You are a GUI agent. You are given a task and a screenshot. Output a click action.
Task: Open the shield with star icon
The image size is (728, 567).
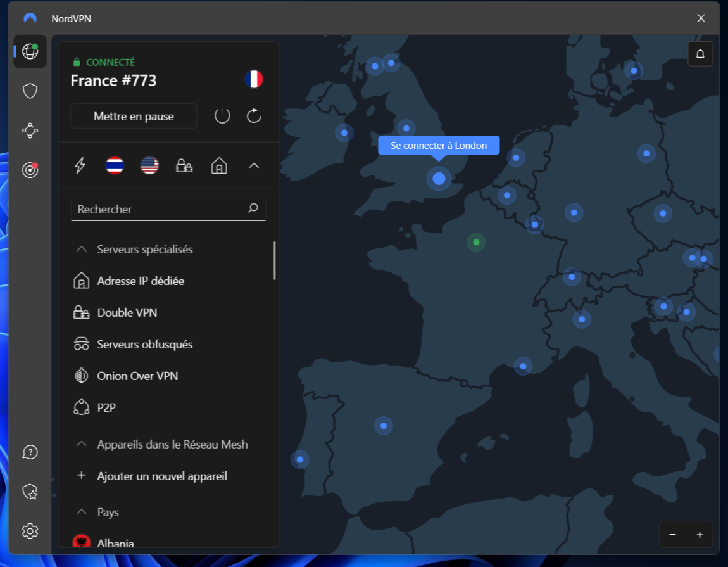point(30,491)
